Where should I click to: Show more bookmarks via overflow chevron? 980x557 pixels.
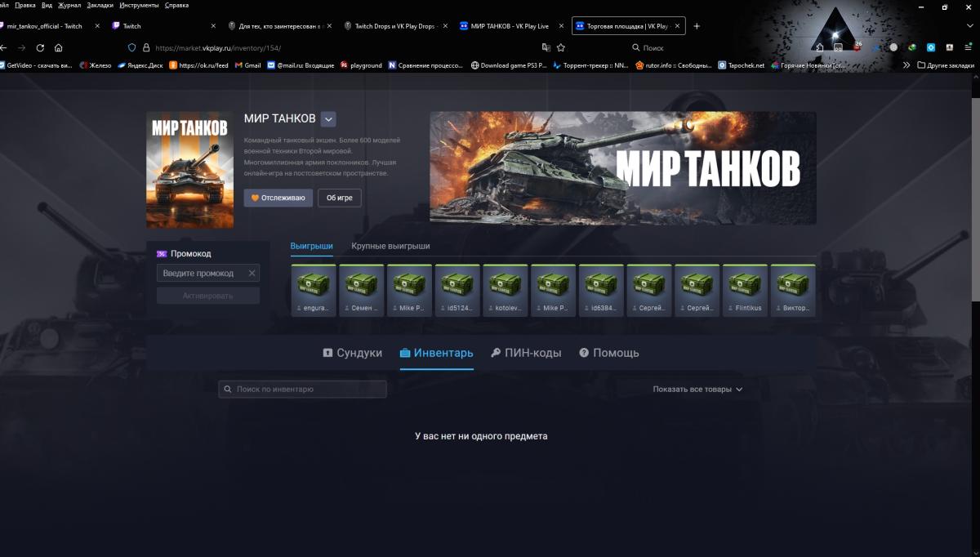[905, 65]
